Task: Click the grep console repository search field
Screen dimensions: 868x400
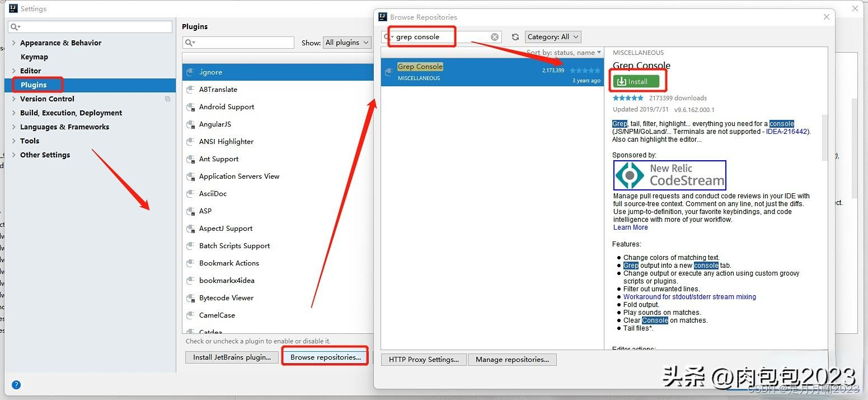Action: [442, 37]
